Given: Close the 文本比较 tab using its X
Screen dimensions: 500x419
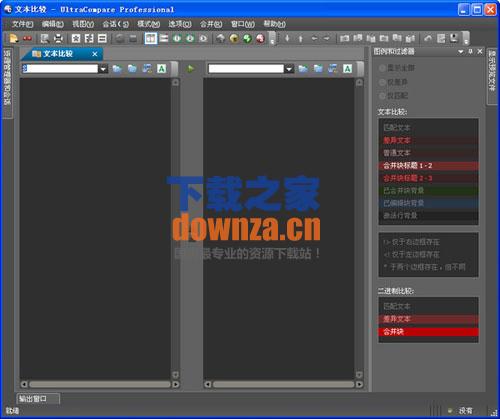Looking at the screenshot, I should coord(95,54).
